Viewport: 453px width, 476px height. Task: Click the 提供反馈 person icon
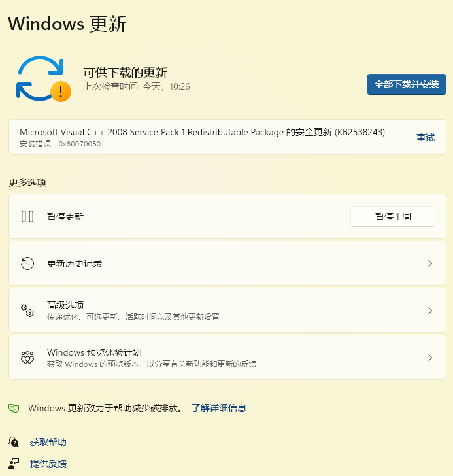tap(14, 464)
